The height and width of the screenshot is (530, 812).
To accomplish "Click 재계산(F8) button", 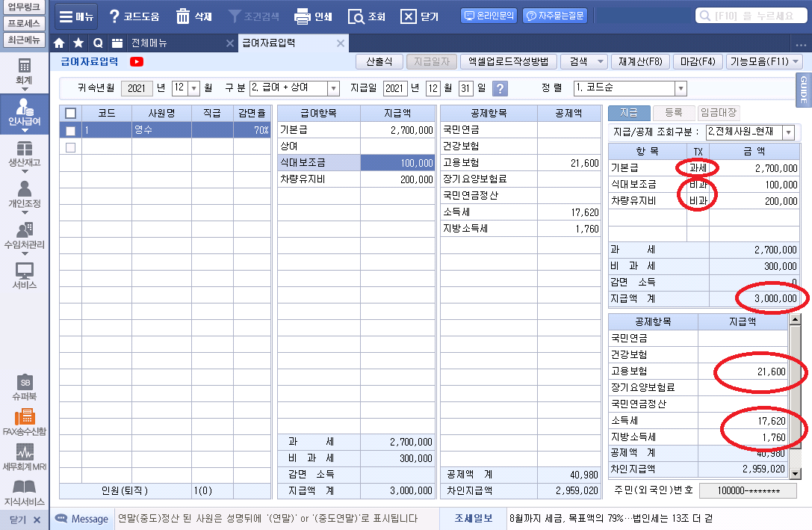I will point(640,61).
